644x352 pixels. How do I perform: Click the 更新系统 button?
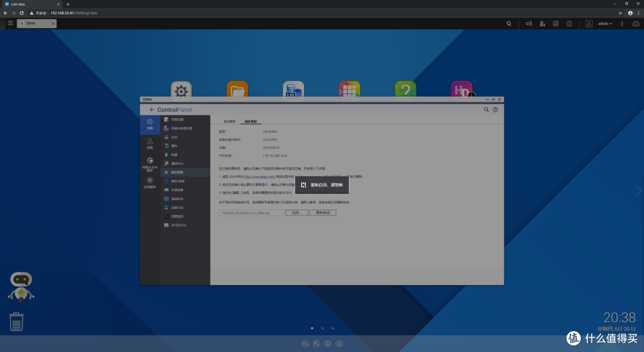click(x=323, y=213)
